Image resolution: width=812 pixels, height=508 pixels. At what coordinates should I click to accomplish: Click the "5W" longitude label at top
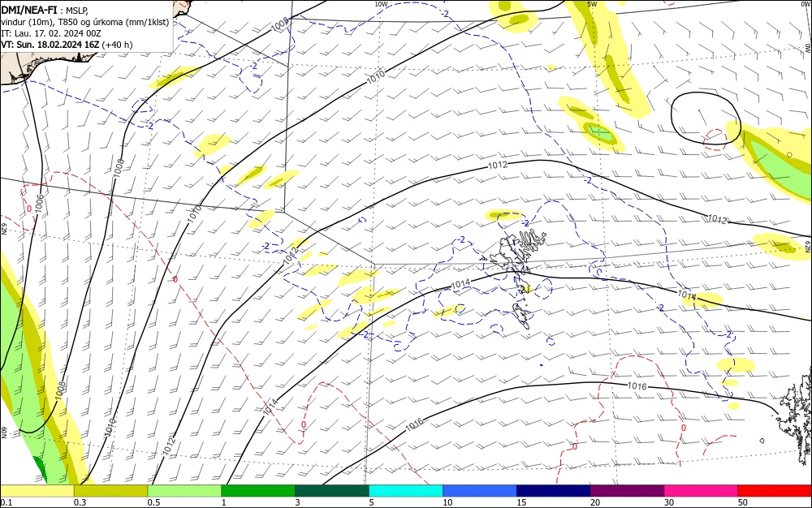click(592, 4)
